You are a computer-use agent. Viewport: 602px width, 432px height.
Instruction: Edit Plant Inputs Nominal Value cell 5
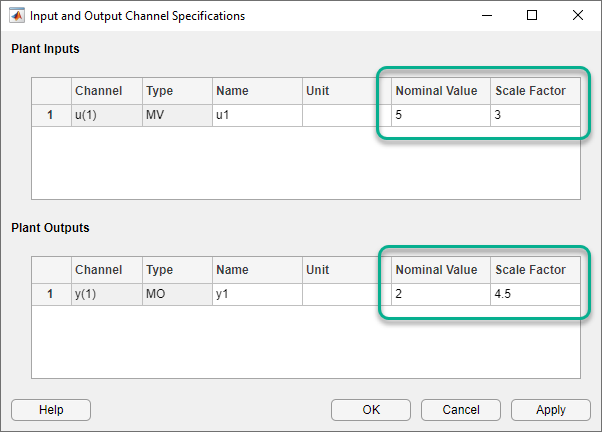(x=439, y=115)
